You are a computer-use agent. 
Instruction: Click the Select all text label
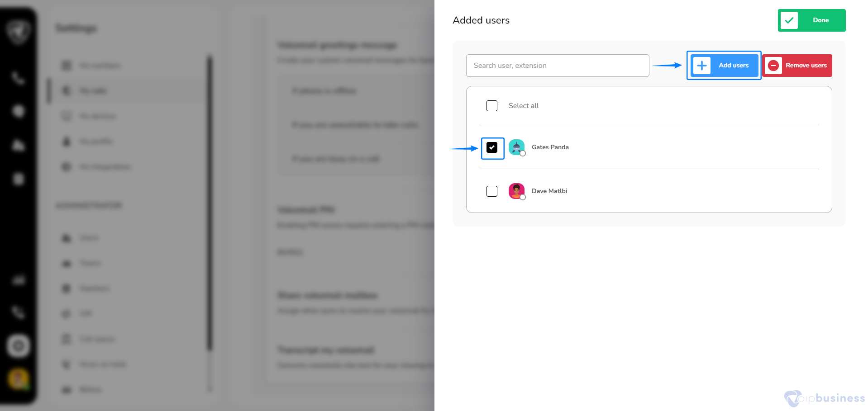[x=524, y=106]
